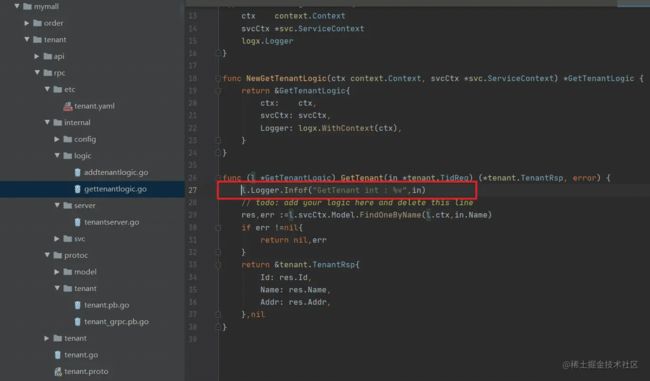Screen dimensions: 650x381
Task: Expand the bottom collapsed tenant folder arrow
Action: point(47,338)
